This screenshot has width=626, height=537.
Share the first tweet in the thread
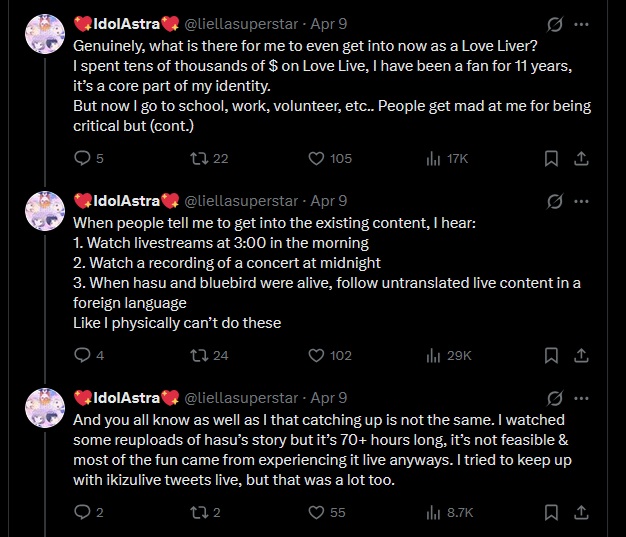581,159
